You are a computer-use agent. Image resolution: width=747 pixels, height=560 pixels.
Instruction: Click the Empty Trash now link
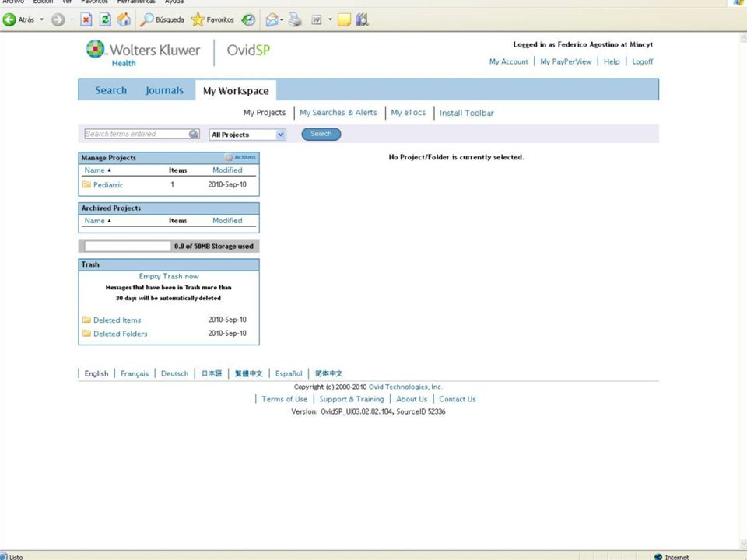tap(169, 276)
